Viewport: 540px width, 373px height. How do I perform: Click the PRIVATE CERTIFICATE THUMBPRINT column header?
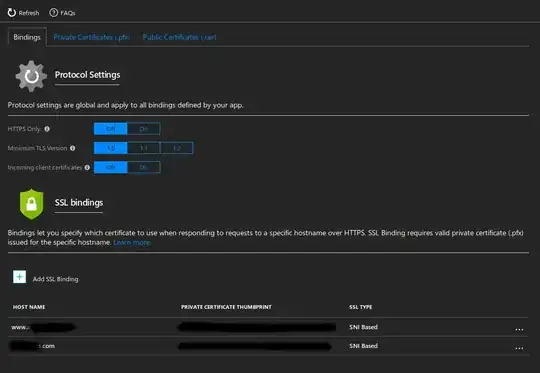(x=226, y=307)
